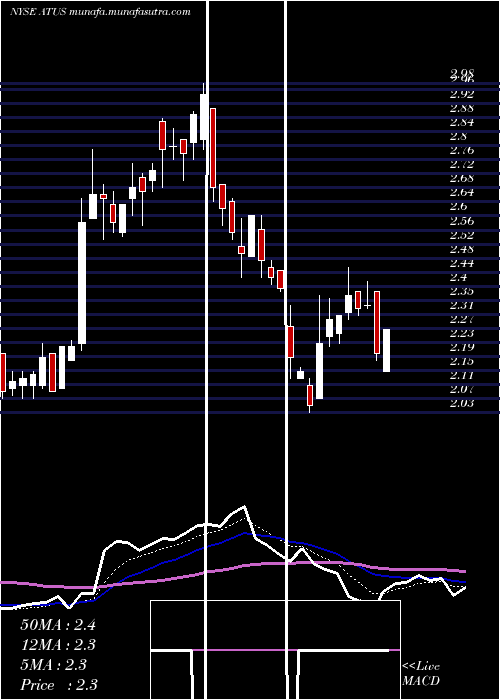The height and width of the screenshot is (700, 500).
Task: Click the 12MA : 2.3 legend entry
Action: click(58, 645)
